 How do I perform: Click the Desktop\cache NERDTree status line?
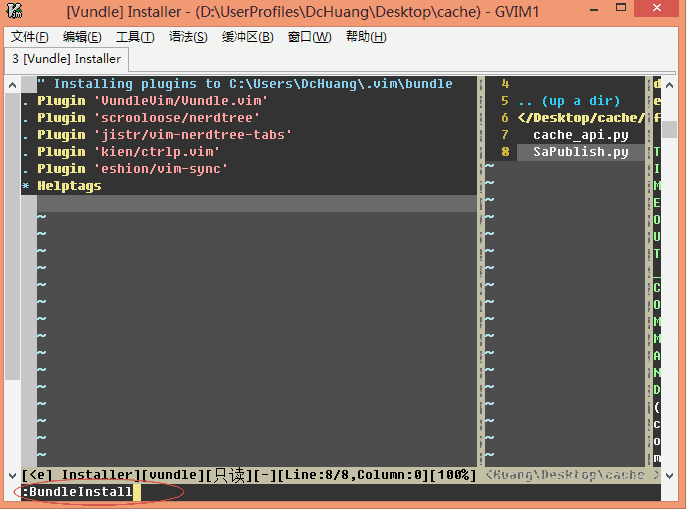tap(572, 475)
